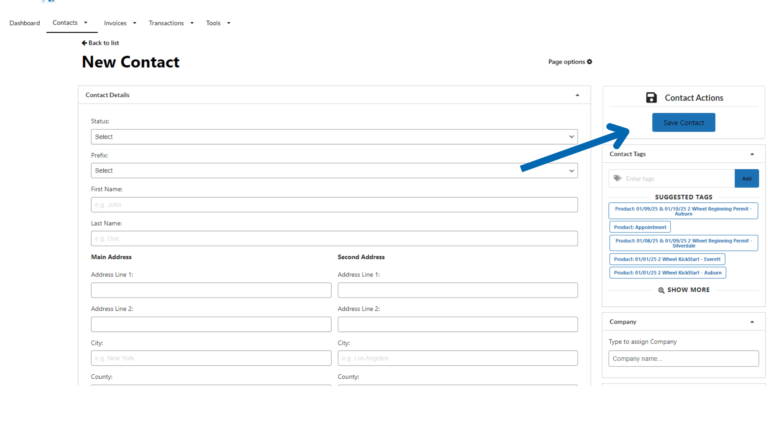The height and width of the screenshot is (432, 768).
Task: Click the Company name input field
Action: 683,358
